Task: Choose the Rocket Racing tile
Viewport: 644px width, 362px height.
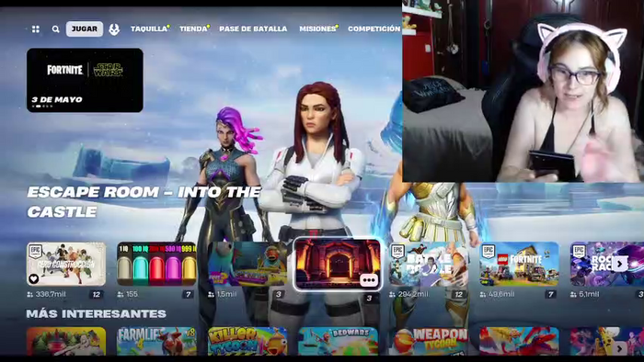Action: pyautogui.click(x=607, y=264)
